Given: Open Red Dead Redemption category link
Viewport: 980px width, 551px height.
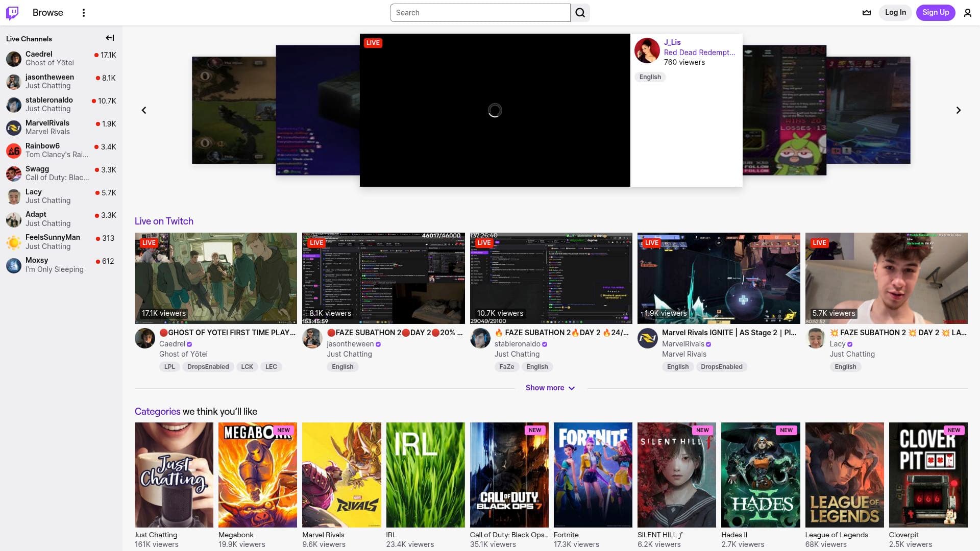Looking at the screenshot, I should 699,53.
